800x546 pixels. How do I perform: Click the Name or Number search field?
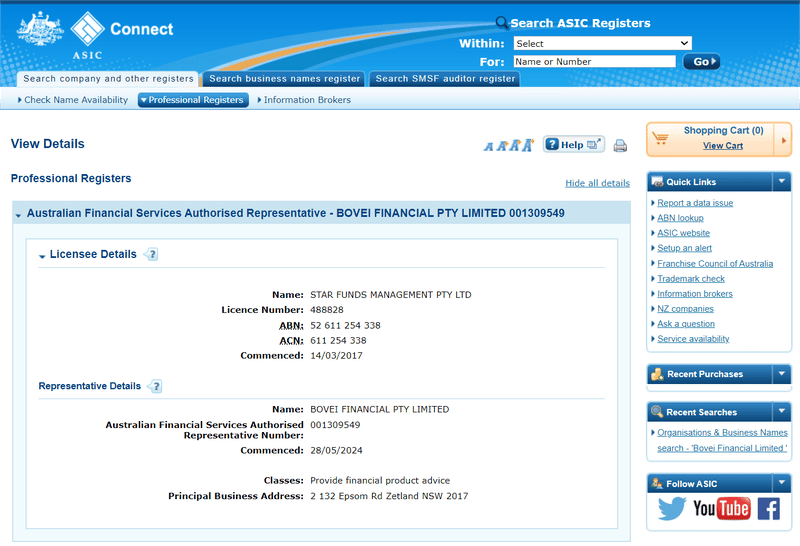click(594, 62)
